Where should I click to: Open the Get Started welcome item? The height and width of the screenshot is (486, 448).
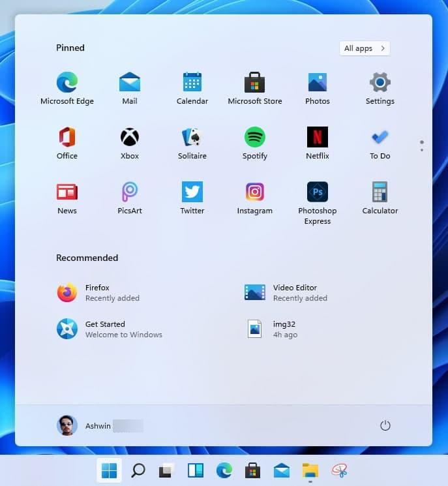coord(109,329)
